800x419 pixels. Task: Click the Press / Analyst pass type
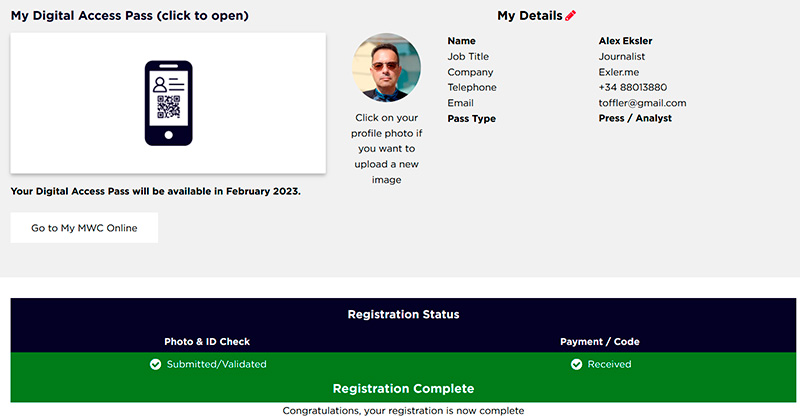[635, 118]
